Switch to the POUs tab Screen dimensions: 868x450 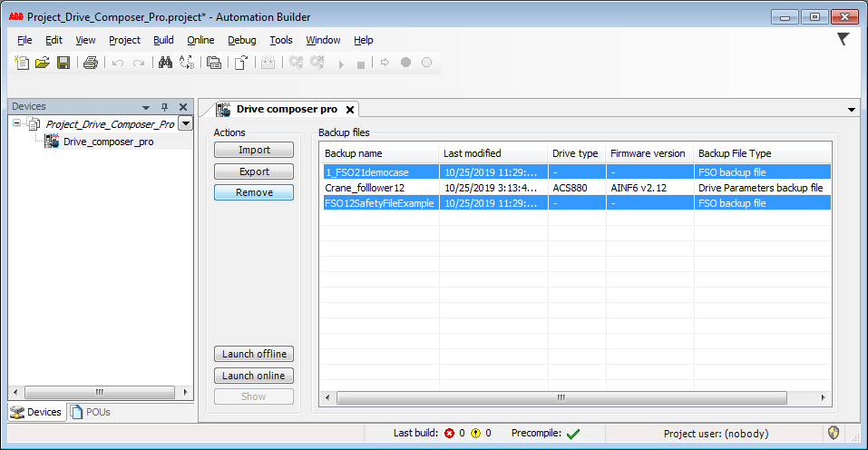pos(90,412)
